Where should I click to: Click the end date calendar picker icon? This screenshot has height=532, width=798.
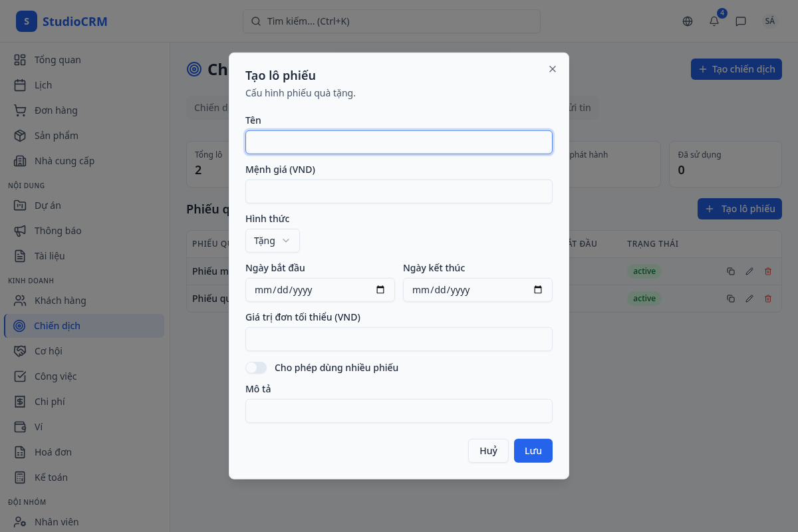[x=538, y=290]
